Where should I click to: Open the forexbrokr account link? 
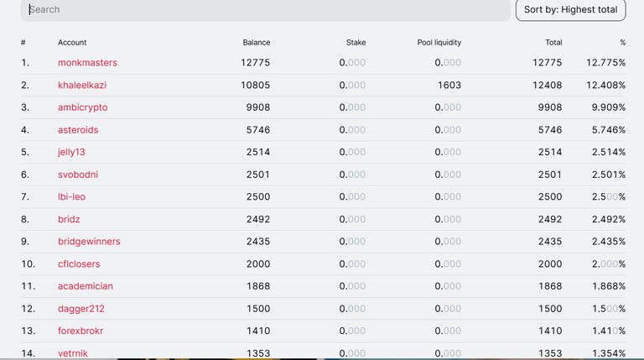tap(80, 331)
